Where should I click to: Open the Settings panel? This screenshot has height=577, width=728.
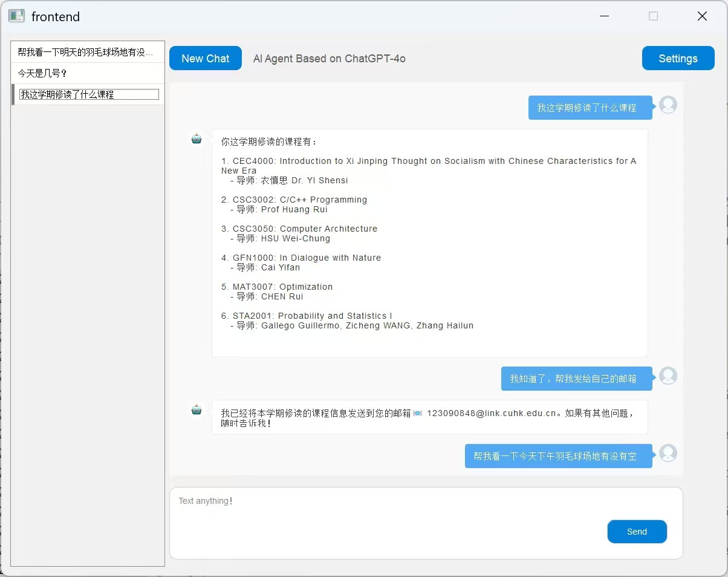tap(678, 59)
